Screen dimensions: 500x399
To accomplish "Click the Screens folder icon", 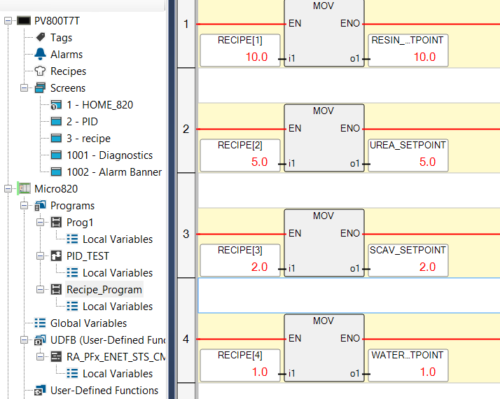I will [40, 88].
